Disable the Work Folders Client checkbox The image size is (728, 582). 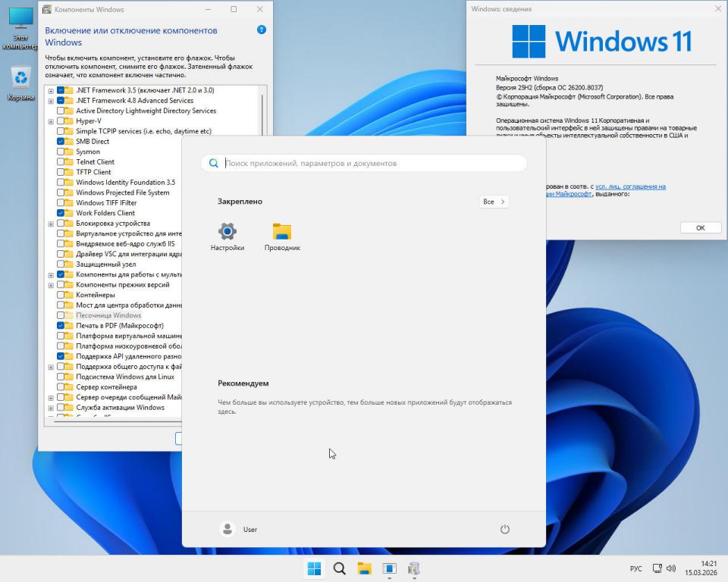[x=61, y=213]
